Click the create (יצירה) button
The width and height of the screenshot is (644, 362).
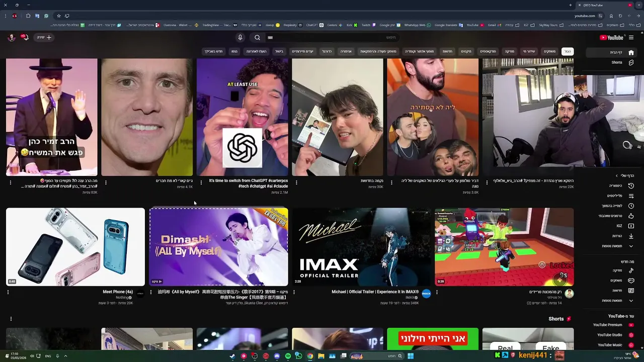point(44,37)
